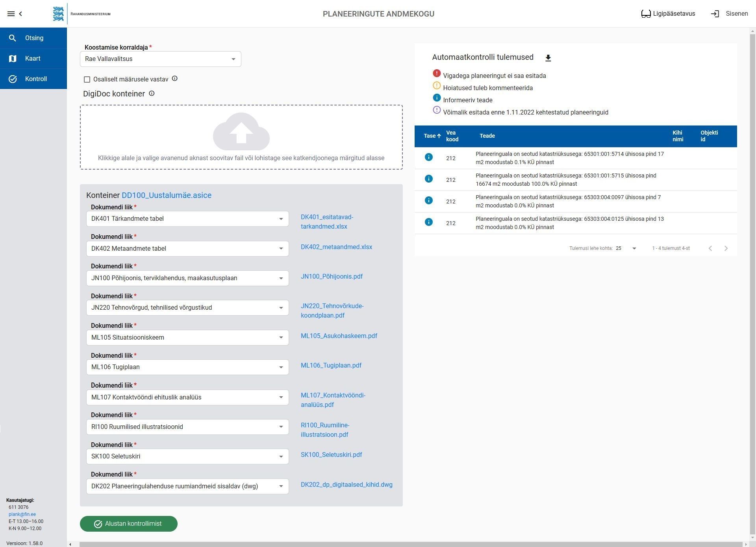Download the Automaatkontrolli tulemused report
This screenshot has height=547, width=756.
(x=548, y=58)
